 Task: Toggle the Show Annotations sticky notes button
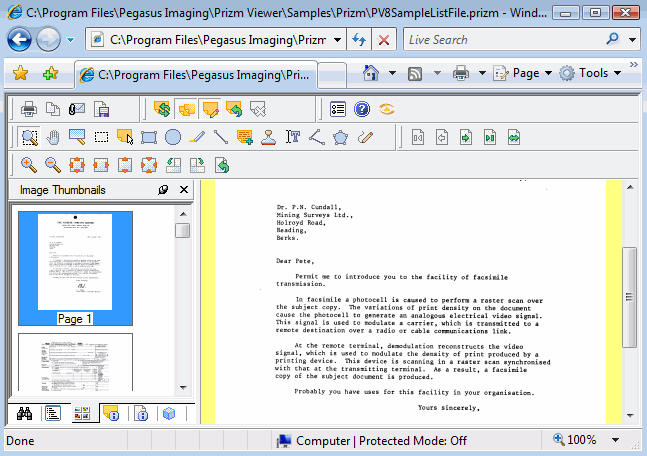click(x=186, y=109)
